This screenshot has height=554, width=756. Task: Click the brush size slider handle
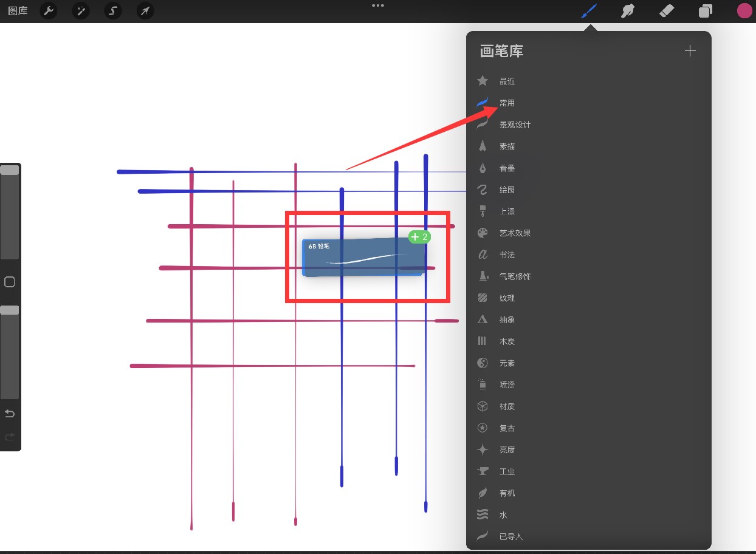point(10,170)
